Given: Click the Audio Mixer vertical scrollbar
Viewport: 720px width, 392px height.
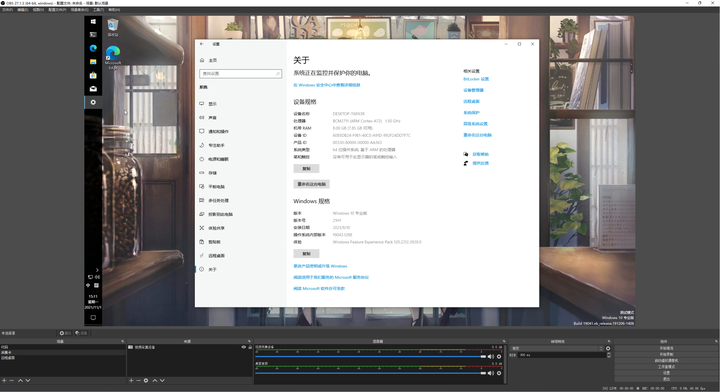Looking at the screenshot, I should coord(505,364).
